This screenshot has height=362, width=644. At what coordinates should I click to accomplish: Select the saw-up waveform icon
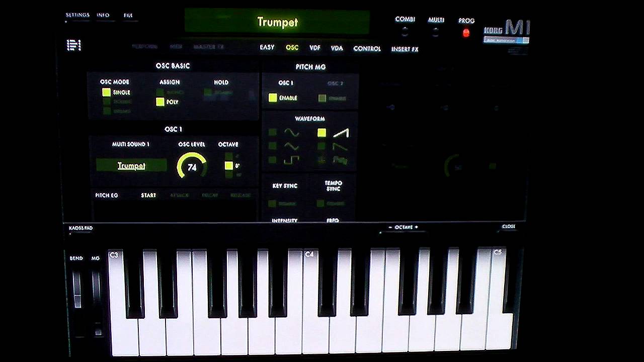point(341,133)
